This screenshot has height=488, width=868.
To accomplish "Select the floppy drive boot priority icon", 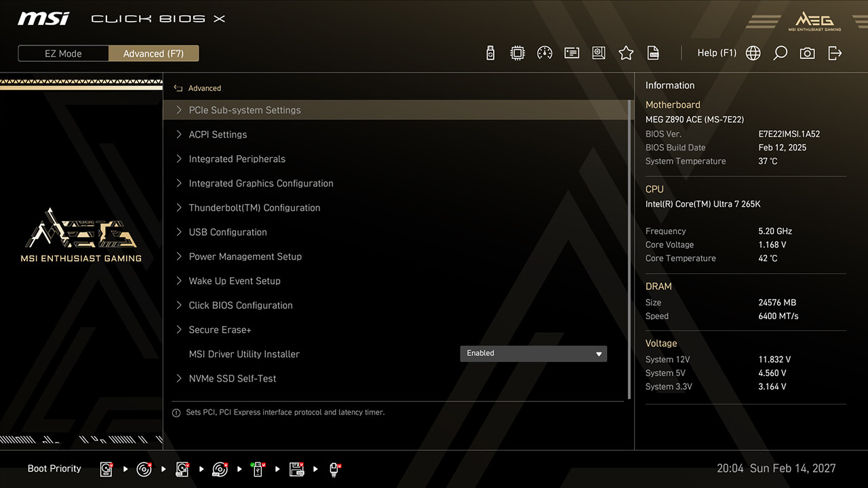I will coord(296,469).
